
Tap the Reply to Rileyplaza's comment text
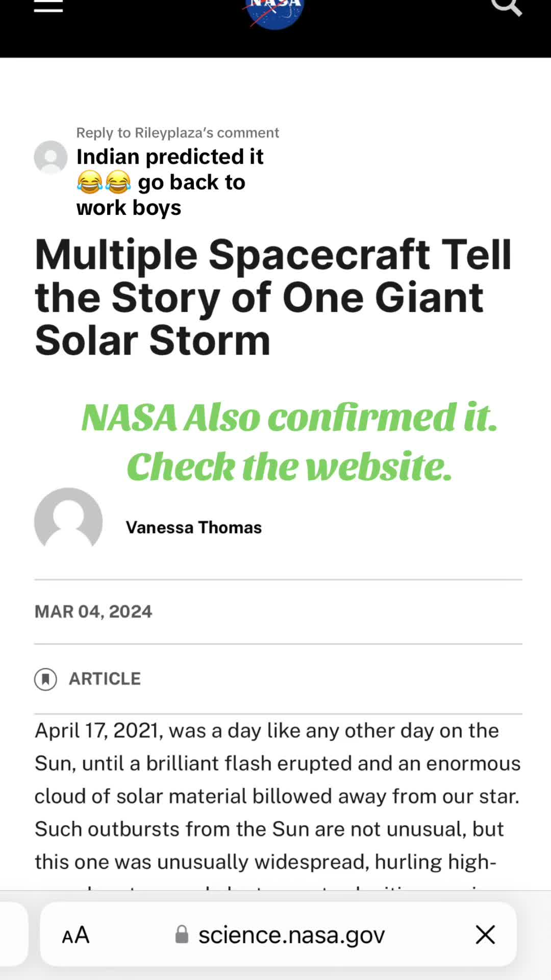[178, 133]
